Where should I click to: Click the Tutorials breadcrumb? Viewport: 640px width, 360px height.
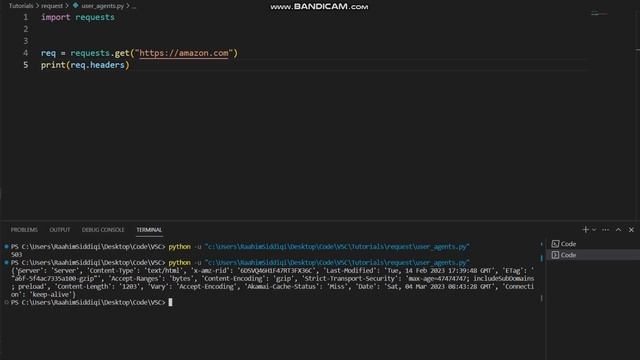[21, 6]
